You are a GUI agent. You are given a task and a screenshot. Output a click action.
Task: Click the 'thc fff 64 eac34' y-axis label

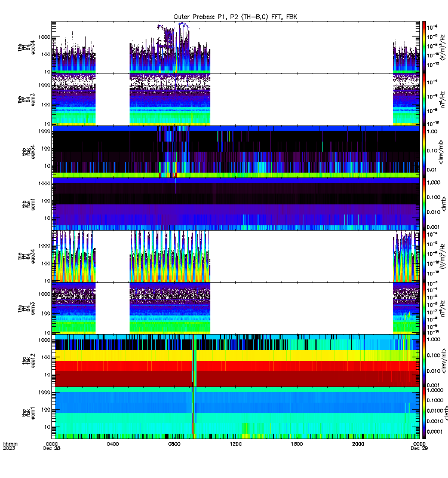26,256
